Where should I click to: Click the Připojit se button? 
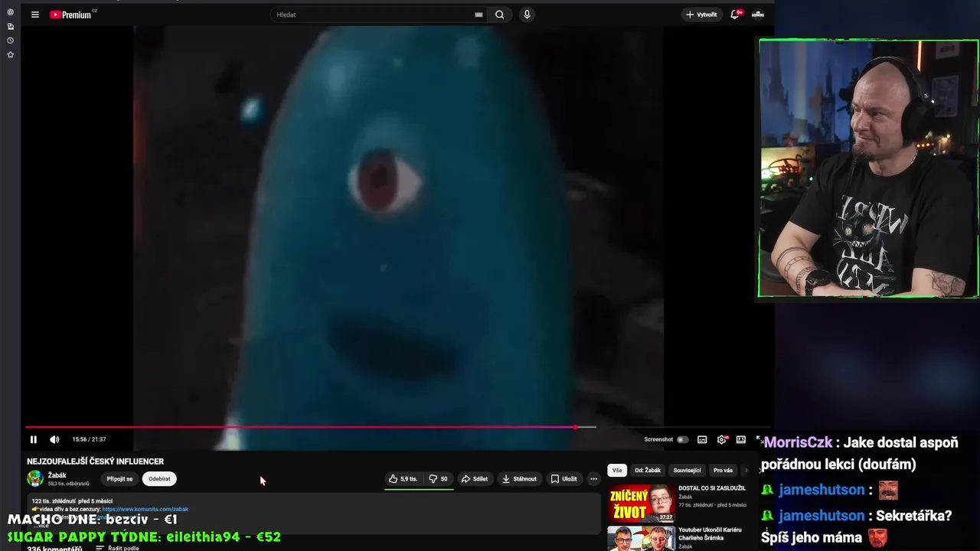119,479
